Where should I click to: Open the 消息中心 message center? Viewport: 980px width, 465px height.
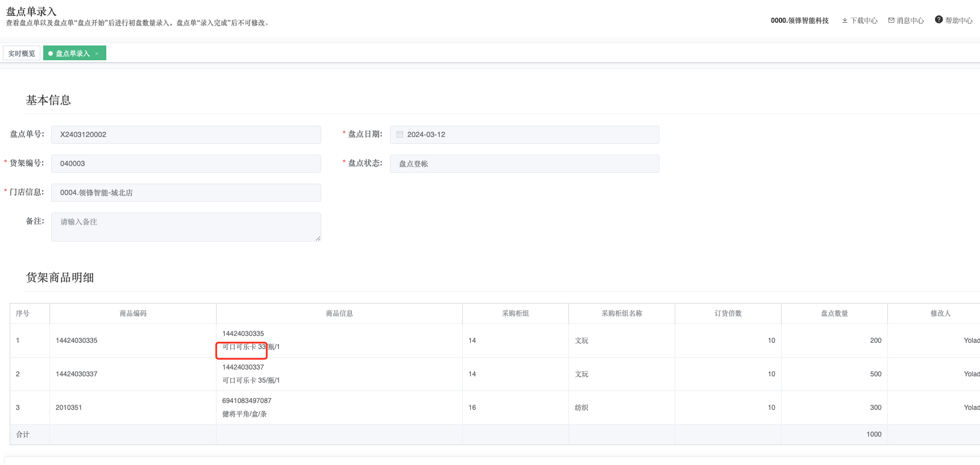906,20
